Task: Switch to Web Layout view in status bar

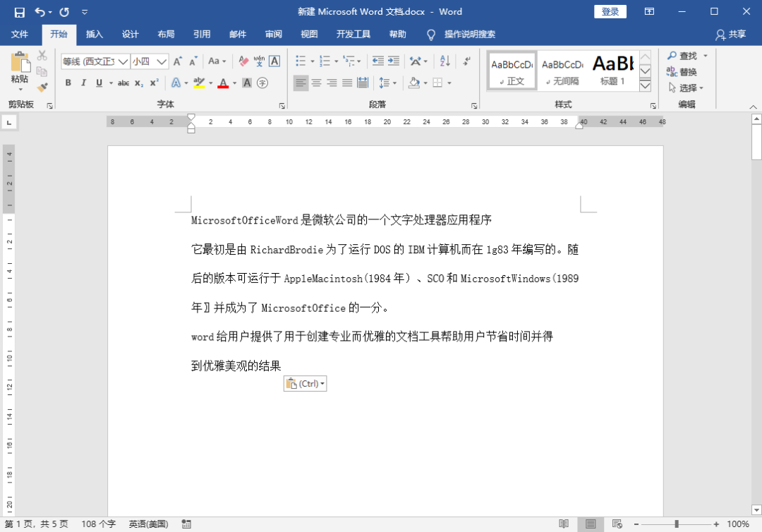Action: coord(617,524)
